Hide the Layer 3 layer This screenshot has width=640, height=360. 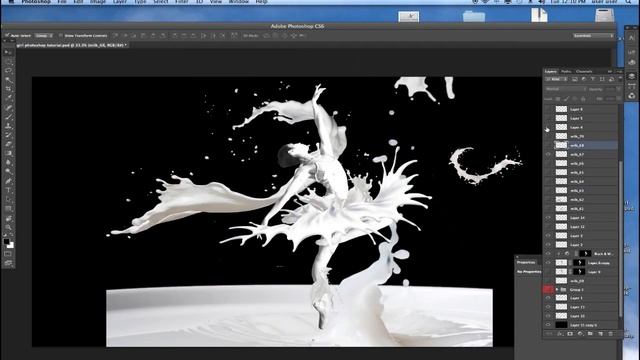click(x=548, y=236)
